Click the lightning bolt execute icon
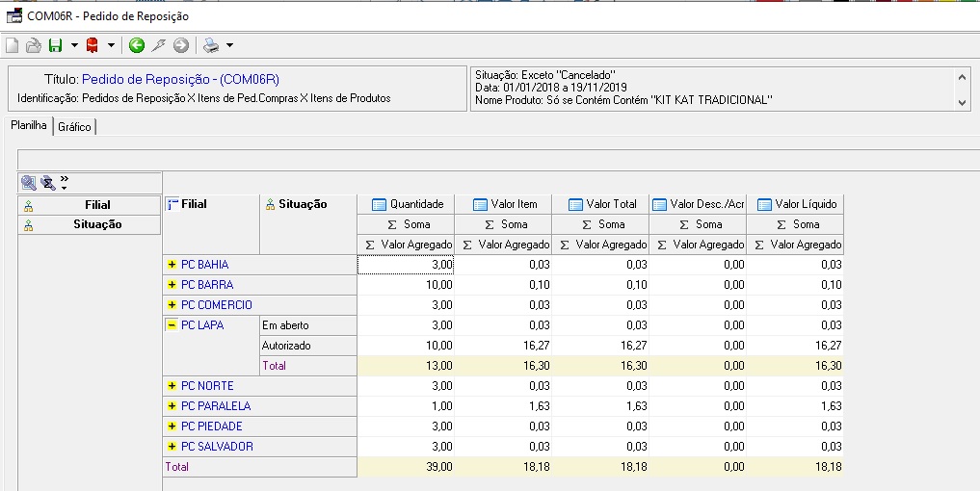The image size is (980, 491). coord(159,45)
